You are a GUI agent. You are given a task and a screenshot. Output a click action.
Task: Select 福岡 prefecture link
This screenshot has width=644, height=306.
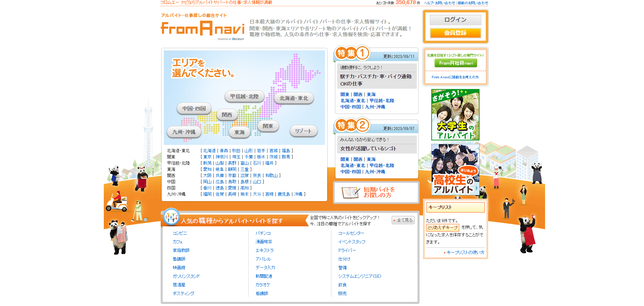tap(207, 194)
